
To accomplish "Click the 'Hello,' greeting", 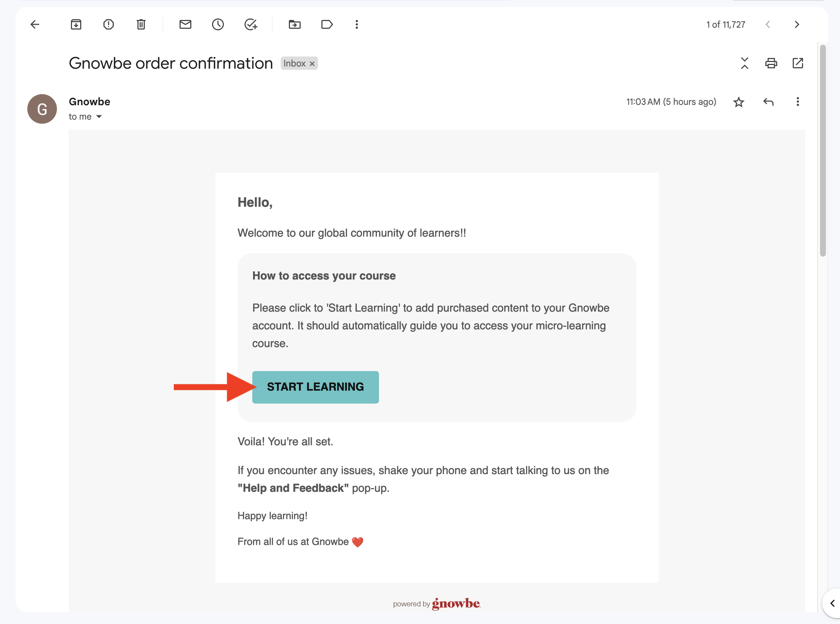I will (255, 202).
